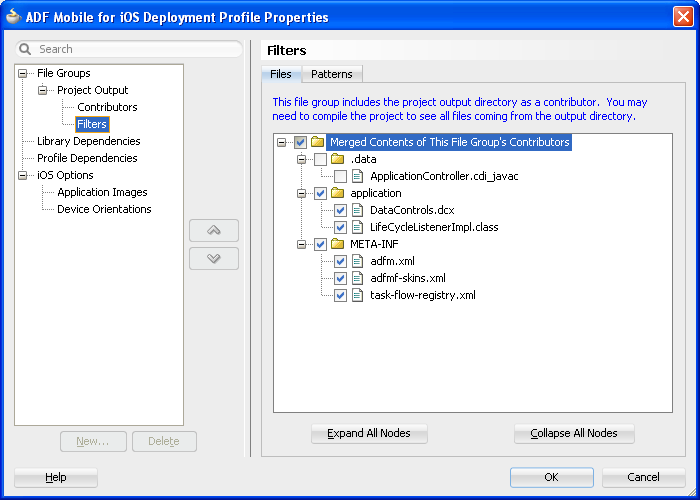Select the Project Output tree item
The height and width of the screenshot is (500, 700).
click(92, 90)
